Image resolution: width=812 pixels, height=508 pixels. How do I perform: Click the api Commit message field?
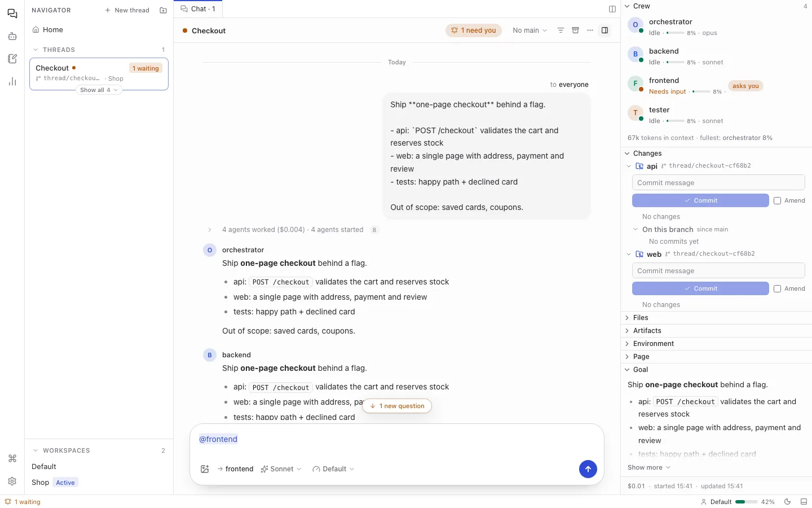[x=718, y=183]
